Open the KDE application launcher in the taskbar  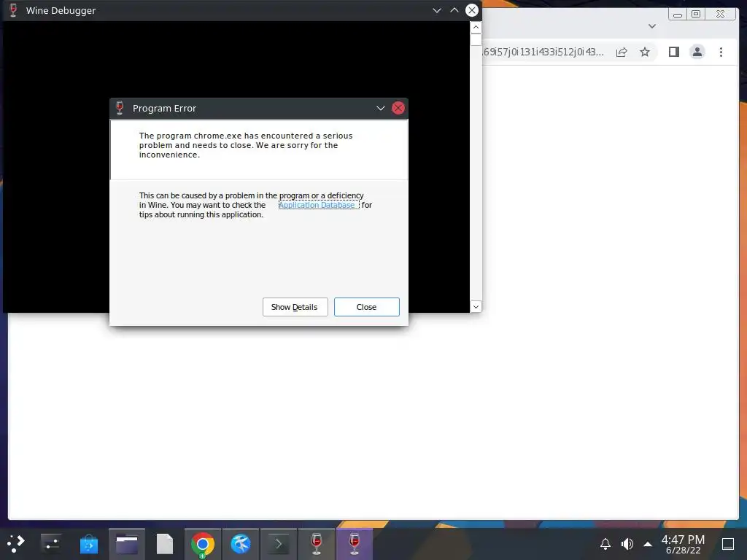tap(16, 543)
